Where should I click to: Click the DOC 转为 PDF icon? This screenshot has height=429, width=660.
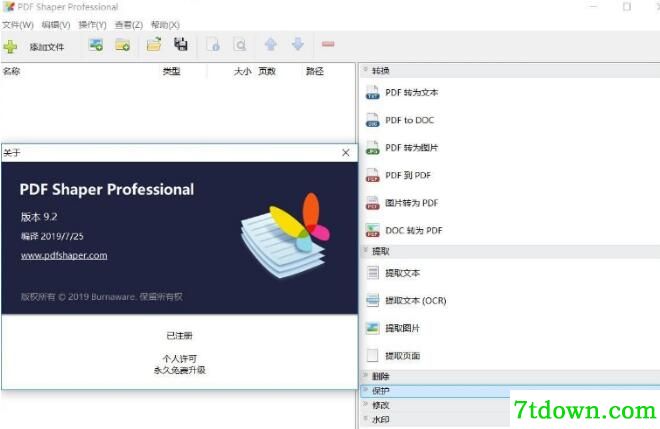(373, 230)
